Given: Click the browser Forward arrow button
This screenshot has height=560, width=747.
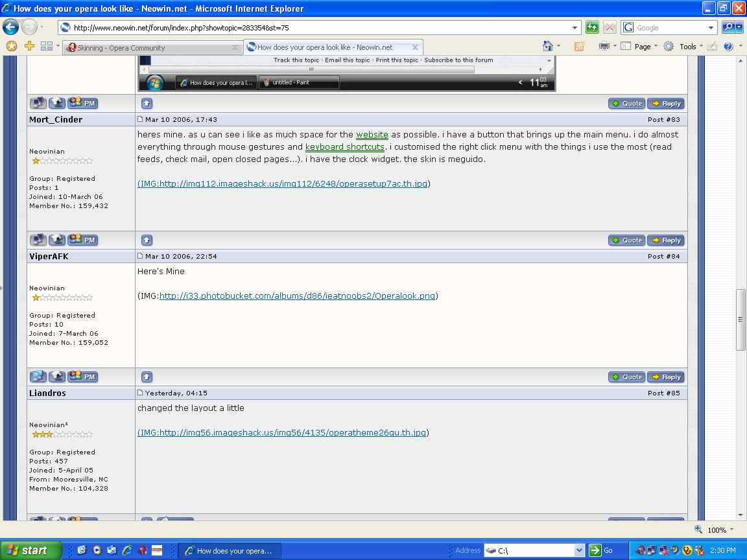Looking at the screenshot, I should tap(30, 27).
